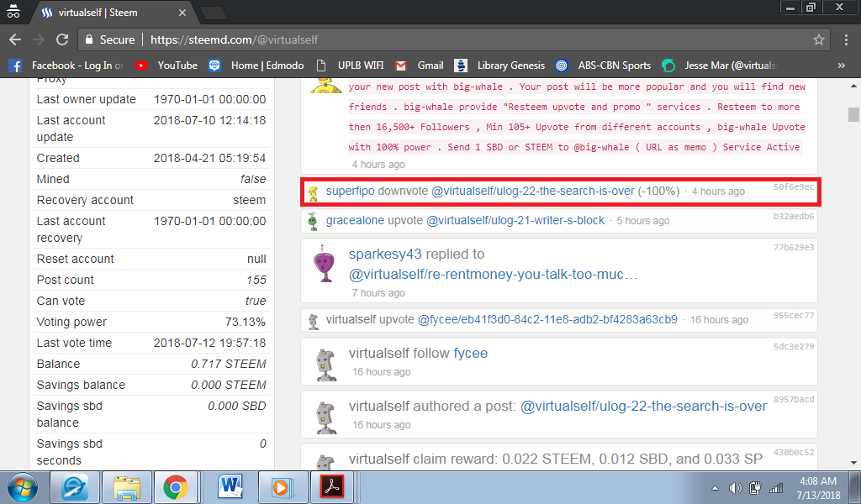Screen dimensions: 861x504
Task: Click transaction hash b32aedb6
Action: pos(794,216)
